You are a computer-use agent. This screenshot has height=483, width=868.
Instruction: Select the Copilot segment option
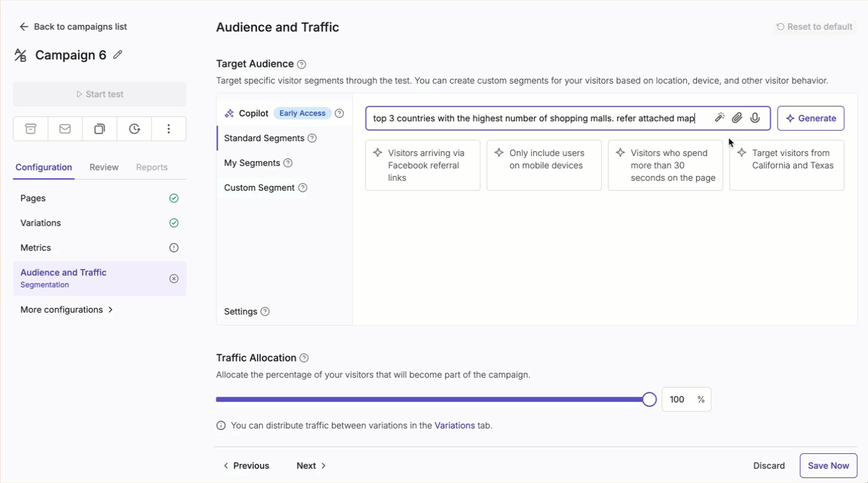pos(284,113)
